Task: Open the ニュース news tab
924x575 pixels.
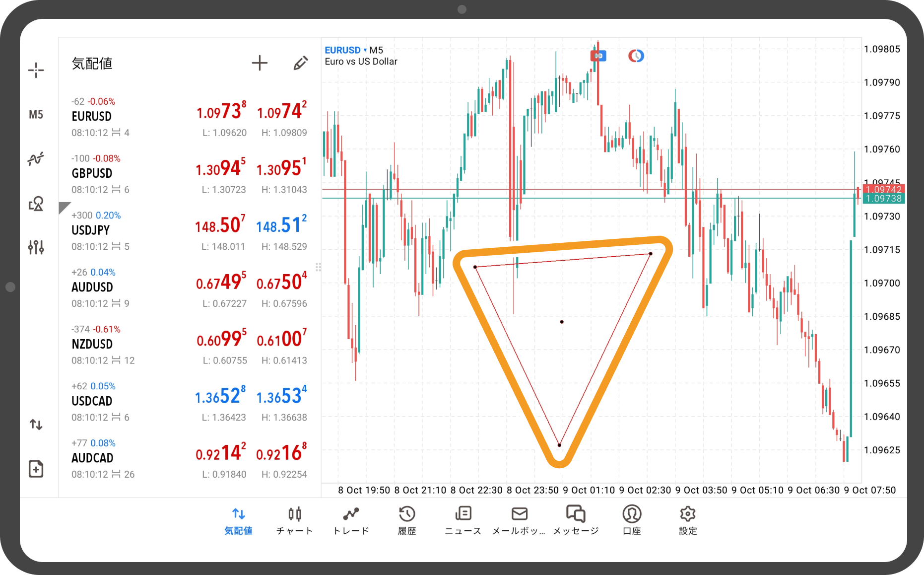Action: (463, 521)
